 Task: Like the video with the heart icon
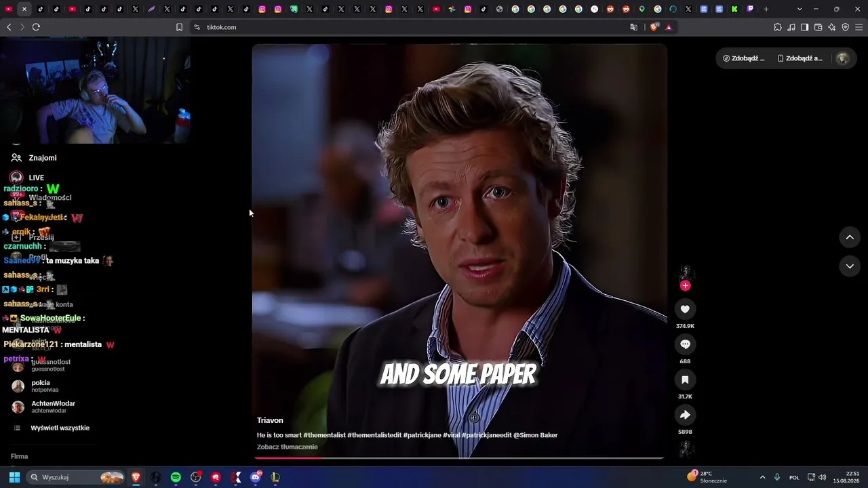(x=685, y=309)
